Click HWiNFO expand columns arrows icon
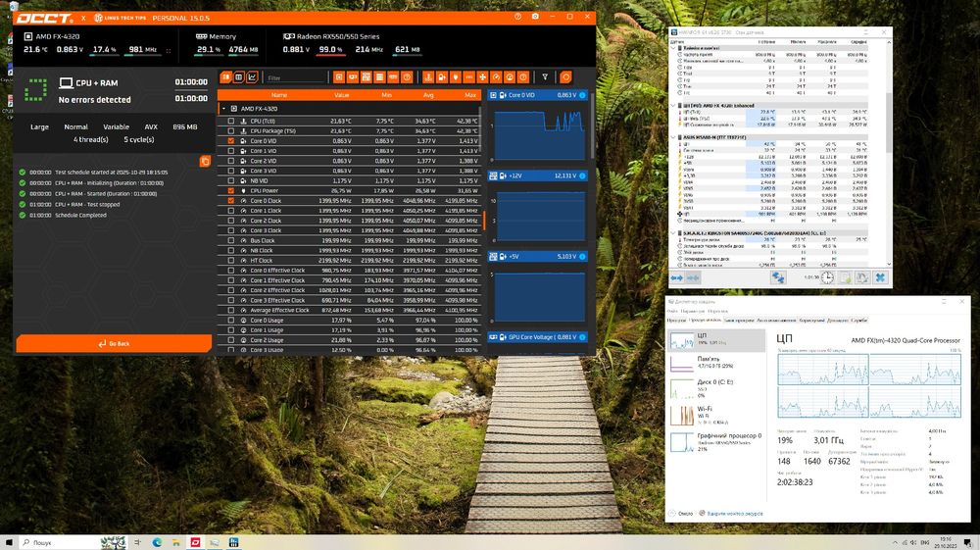980x550 pixels. (676, 277)
